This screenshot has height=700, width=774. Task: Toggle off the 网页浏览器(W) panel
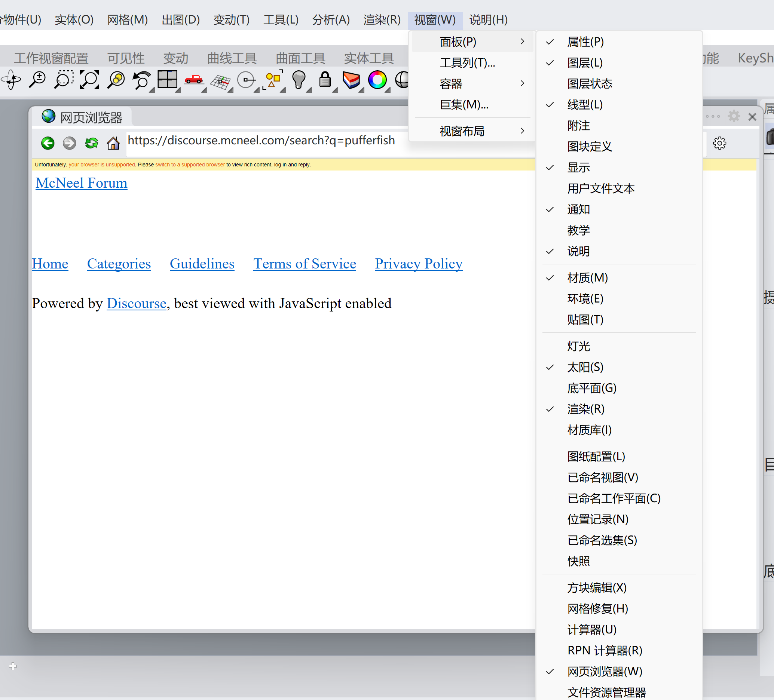[604, 671]
